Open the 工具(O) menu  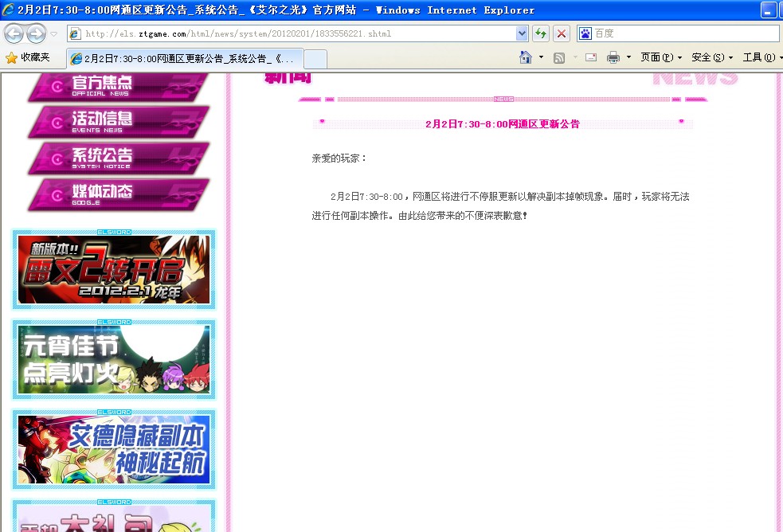point(762,57)
